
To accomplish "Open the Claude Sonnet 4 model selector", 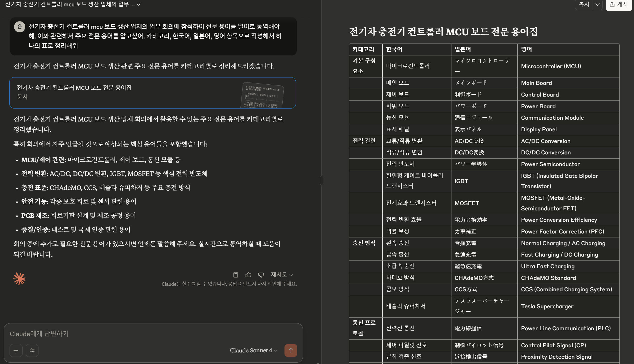I will [253, 350].
